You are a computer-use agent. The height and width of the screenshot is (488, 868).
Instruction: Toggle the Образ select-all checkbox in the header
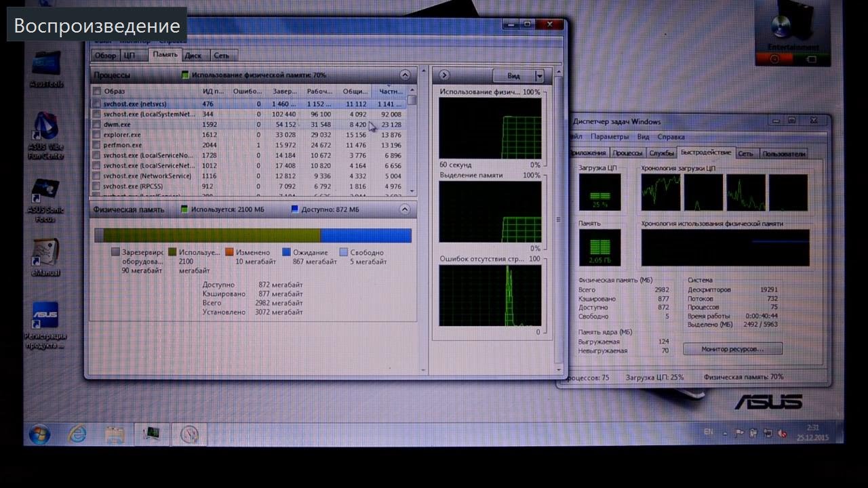(x=97, y=91)
